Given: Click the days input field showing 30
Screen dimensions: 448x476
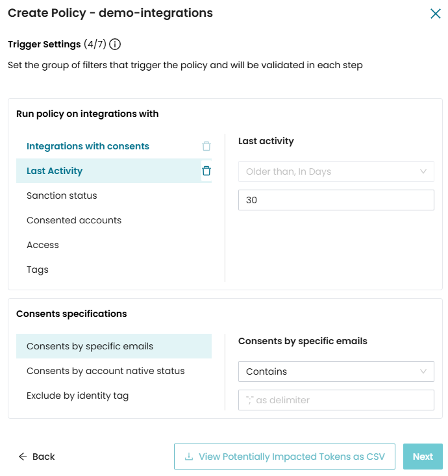Looking at the screenshot, I should (336, 200).
